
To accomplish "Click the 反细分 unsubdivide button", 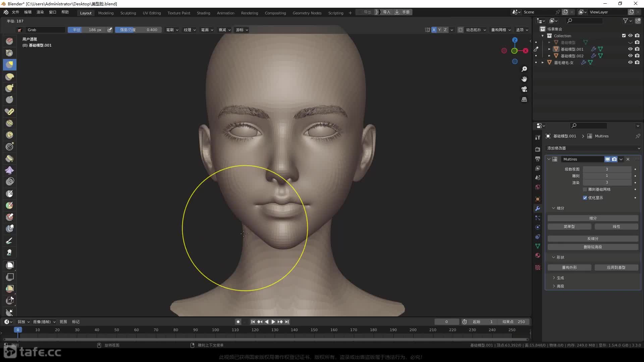I will (x=593, y=239).
